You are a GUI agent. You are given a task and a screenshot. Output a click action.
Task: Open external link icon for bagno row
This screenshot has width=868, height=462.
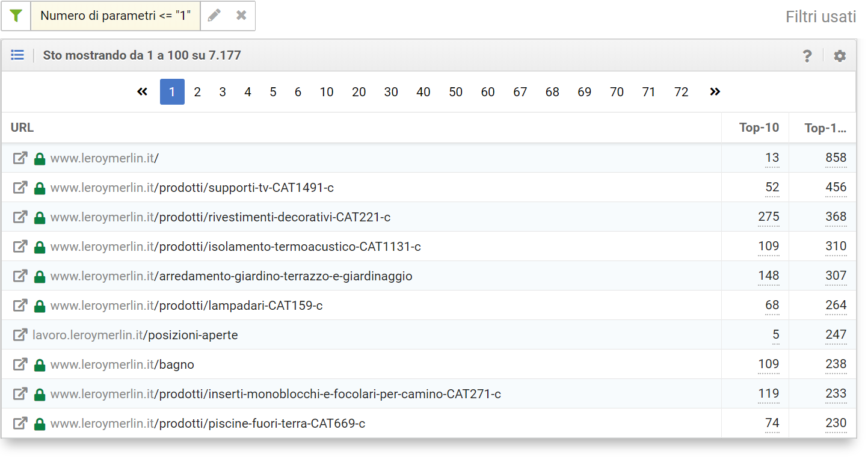point(20,364)
